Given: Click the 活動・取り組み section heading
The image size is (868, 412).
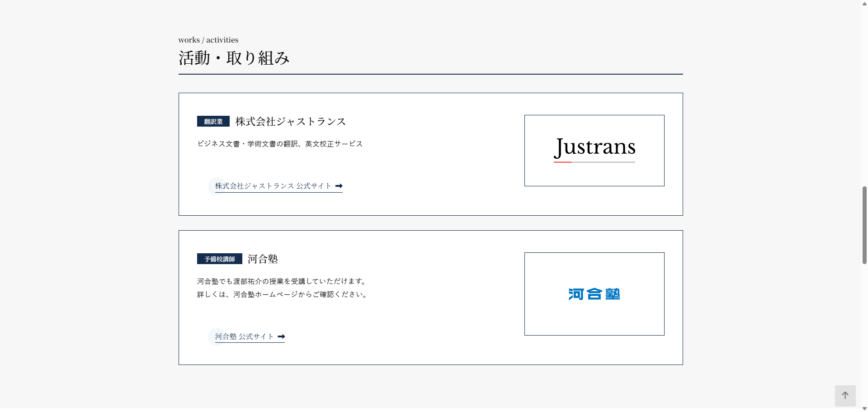Looking at the screenshot, I should point(234,58).
